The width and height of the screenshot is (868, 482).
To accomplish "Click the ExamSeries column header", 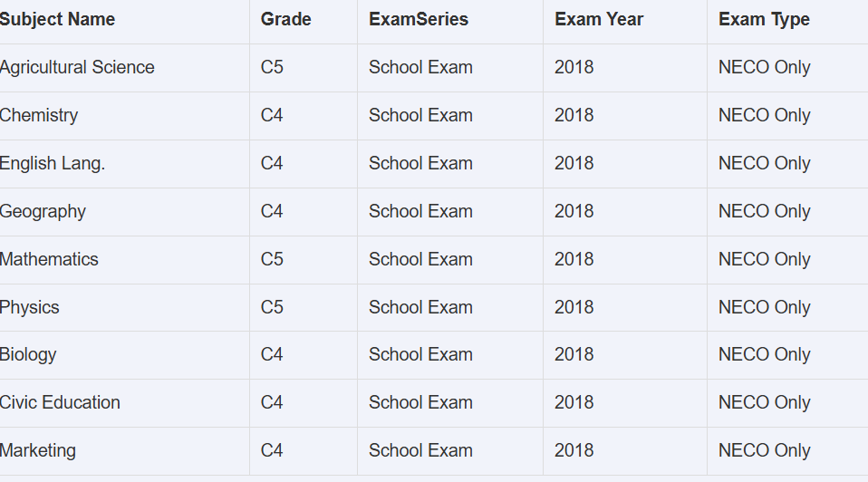I will coord(419,19).
